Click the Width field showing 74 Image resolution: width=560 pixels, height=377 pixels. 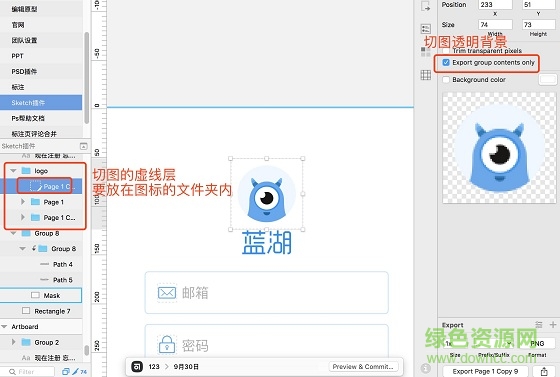pyautogui.click(x=495, y=25)
